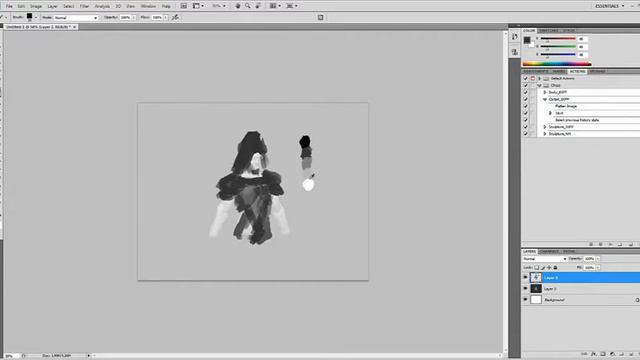Select the Hand tool in the application bar
Screen dimensions: 640x360
click(238, 6)
